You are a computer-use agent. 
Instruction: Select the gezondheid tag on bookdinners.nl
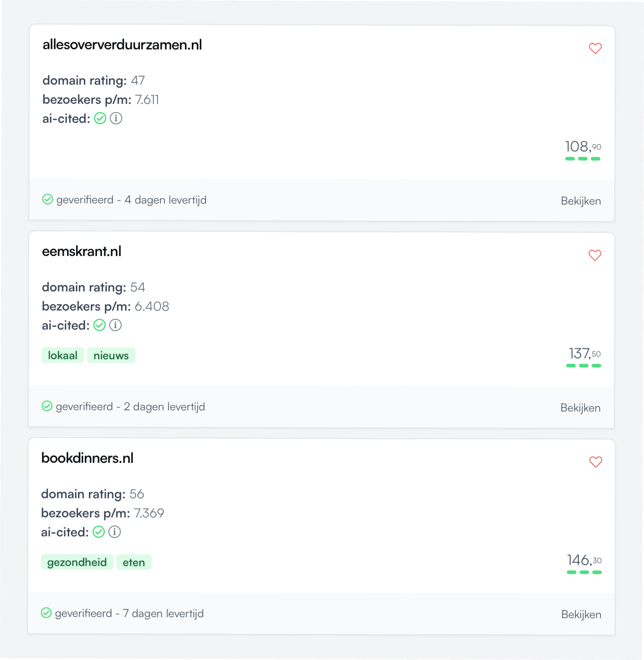77,562
